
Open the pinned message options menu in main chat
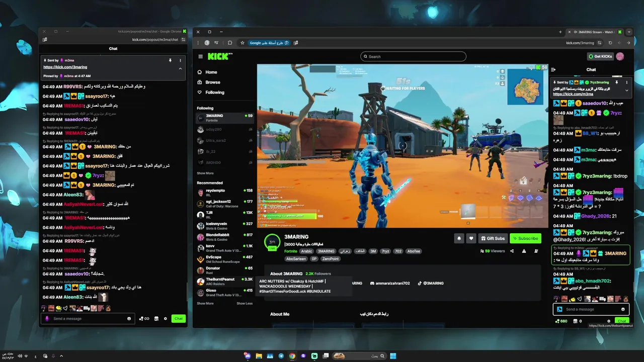(627, 82)
